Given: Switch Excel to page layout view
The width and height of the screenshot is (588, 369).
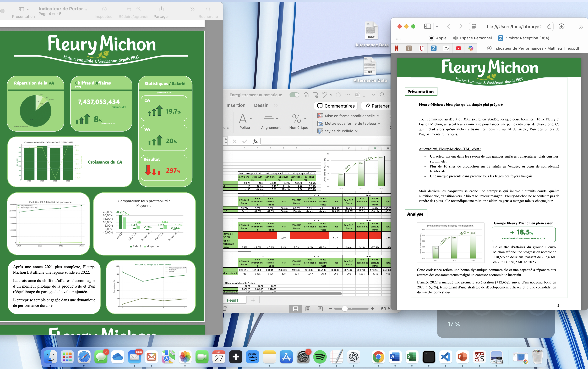Looking at the screenshot, I should click(x=308, y=309).
